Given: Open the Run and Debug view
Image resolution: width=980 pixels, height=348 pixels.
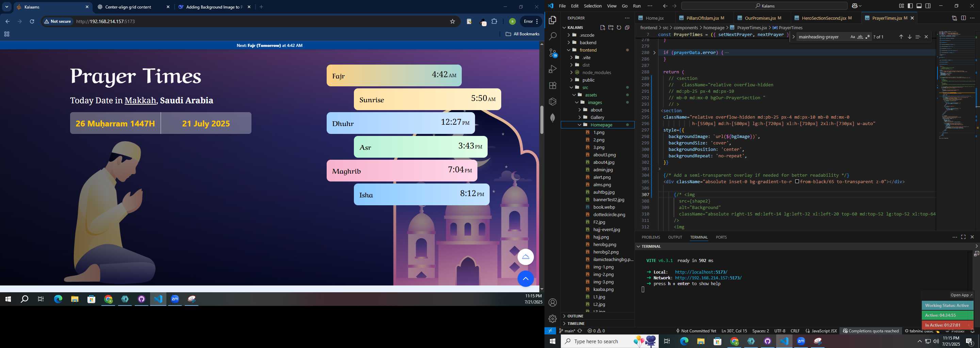Looking at the screenshot, I should 552,69.
